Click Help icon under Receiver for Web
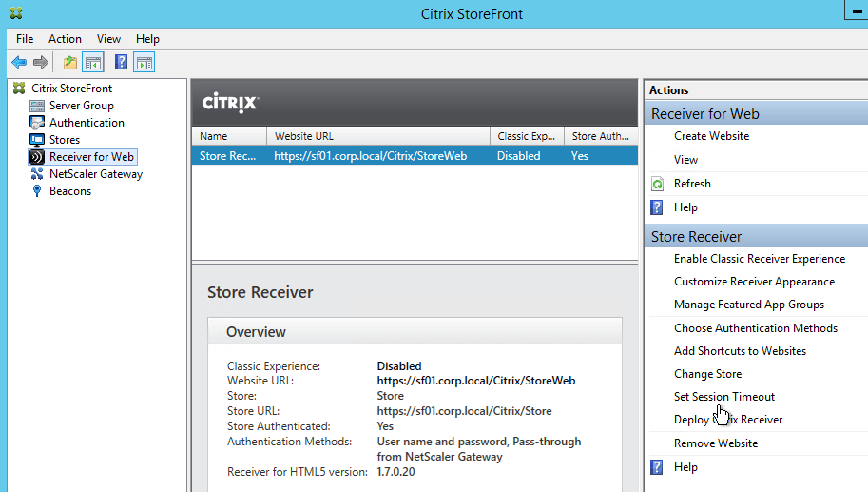Viewport: 868px width, 492px height. pyautogui.click(x=657, y=207)
